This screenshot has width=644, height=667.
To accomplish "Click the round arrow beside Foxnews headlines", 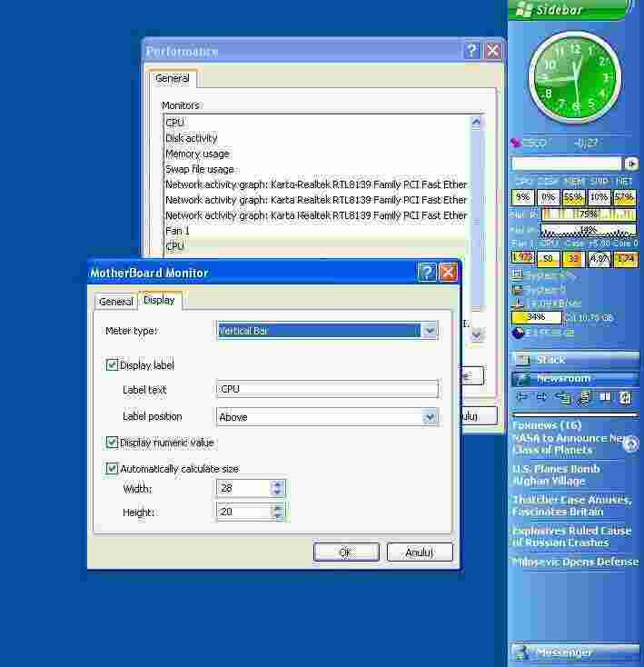I will (629, 443).
